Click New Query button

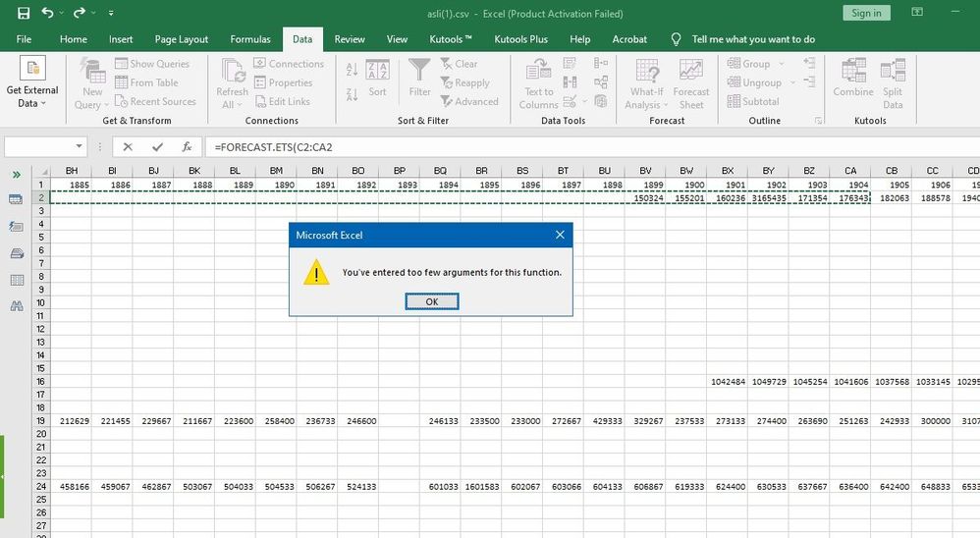(x=92, y=83)
